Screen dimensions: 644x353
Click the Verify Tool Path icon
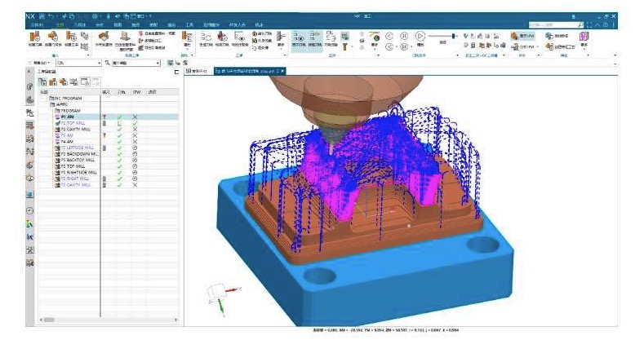(222, 38)
